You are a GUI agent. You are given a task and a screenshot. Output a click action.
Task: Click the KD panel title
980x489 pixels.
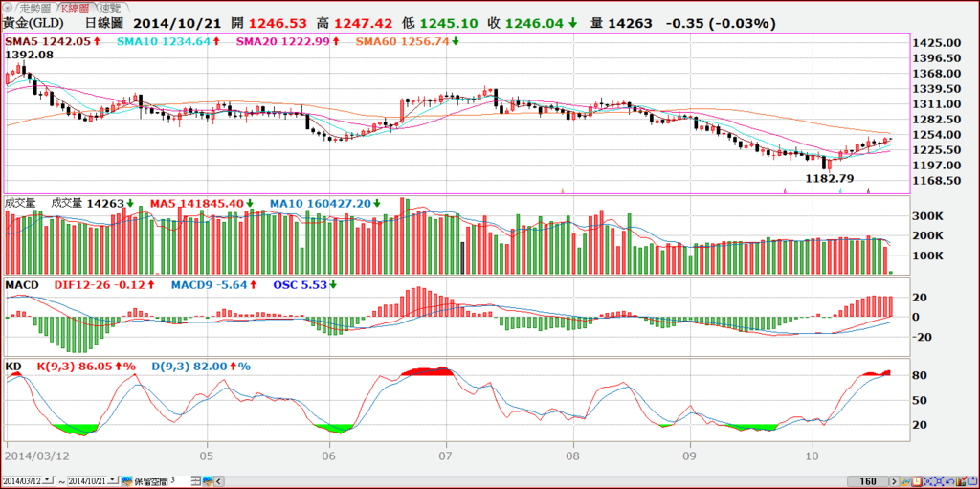pos(12,366)
